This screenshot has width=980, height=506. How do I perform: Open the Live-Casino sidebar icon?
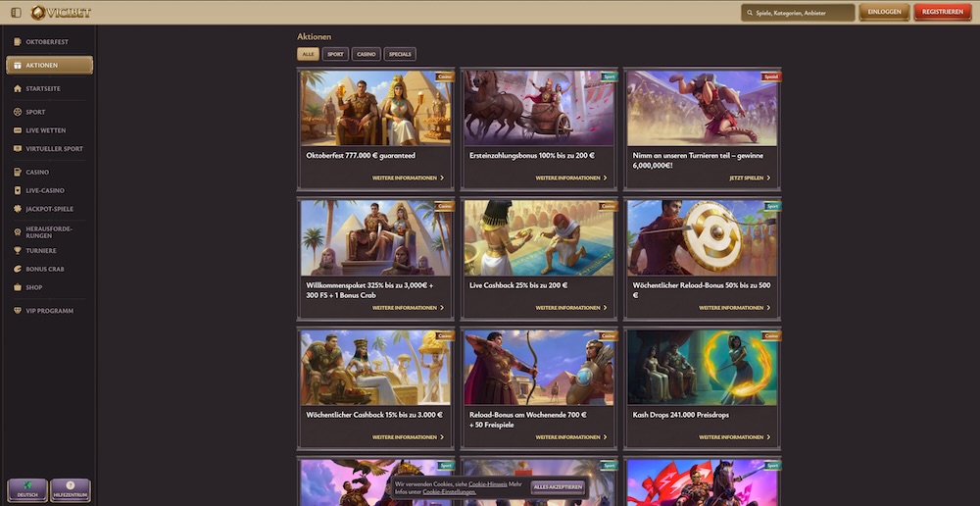click(x=18, y=190)
